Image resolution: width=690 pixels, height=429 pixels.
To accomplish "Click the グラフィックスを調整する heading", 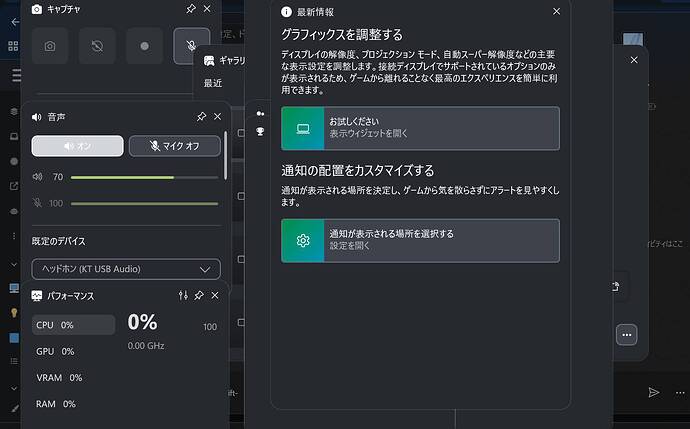I will [x=342, y=35].
